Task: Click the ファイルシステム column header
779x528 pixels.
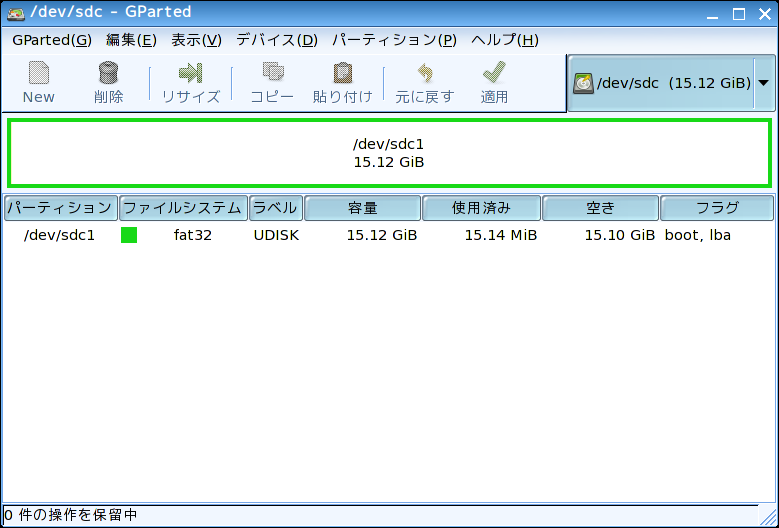Action: (183, 208)
